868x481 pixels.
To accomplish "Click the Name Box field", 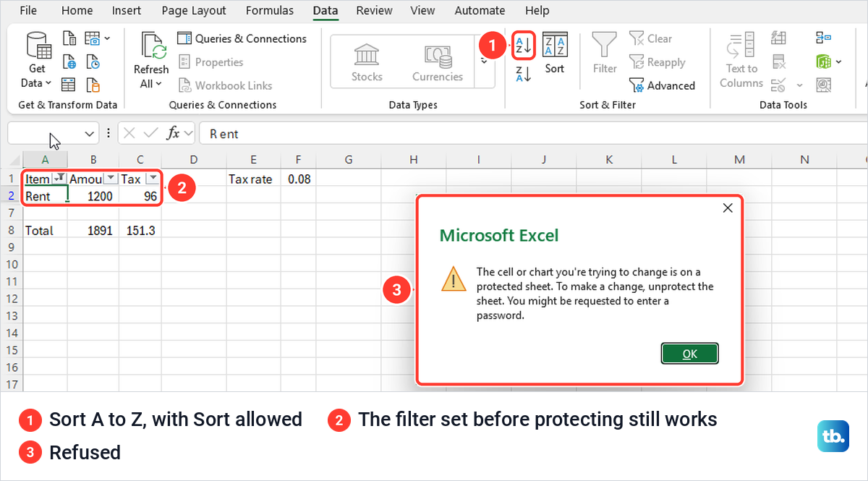I will point(45,133).
